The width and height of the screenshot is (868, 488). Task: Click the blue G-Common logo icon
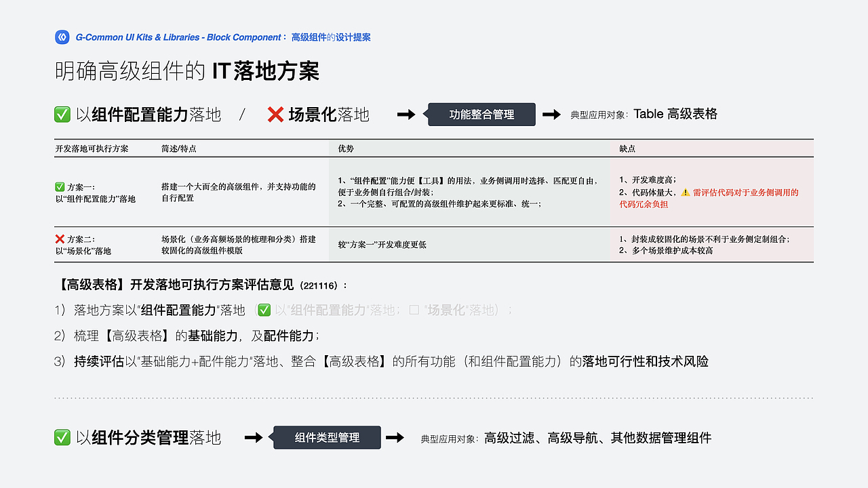click(x=62, y=37)
